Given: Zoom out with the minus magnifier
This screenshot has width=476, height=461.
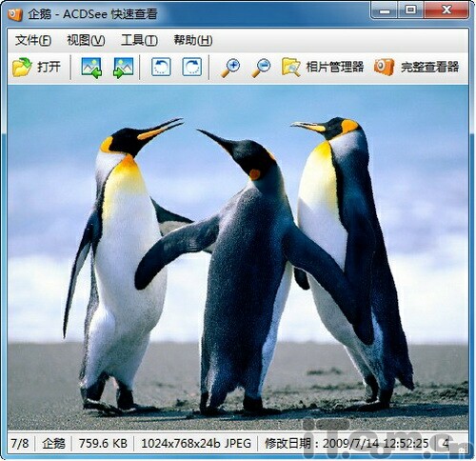Looking at the screenshot, I should tap(261, 68).
